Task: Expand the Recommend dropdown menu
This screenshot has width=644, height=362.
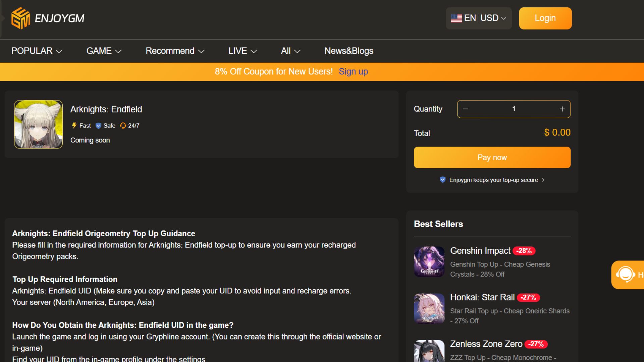Action: 175,51
